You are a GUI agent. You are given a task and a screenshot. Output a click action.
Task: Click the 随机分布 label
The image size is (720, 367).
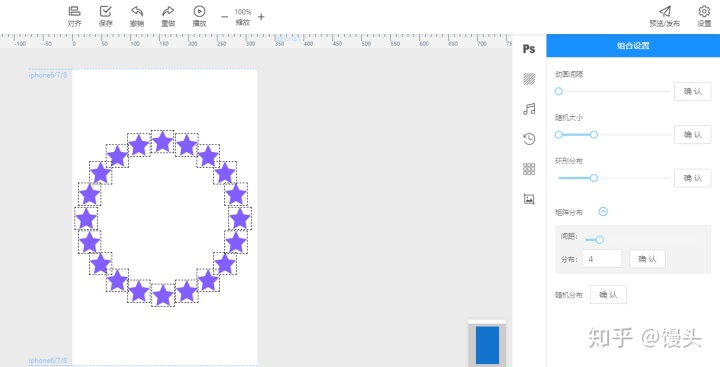point(569,295)
